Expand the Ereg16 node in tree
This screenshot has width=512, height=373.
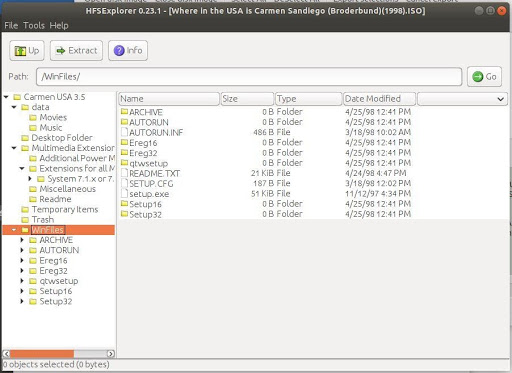coord(22,261)
